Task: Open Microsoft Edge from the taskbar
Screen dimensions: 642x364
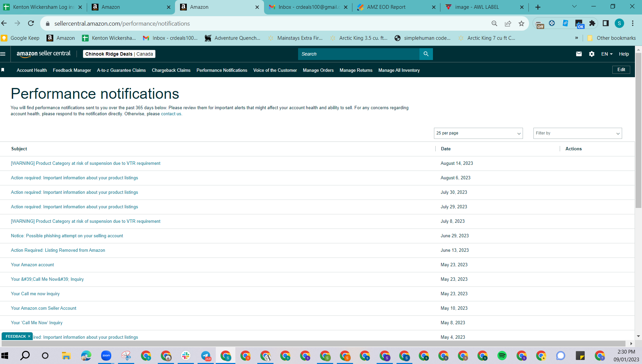Action: point(86,356)
